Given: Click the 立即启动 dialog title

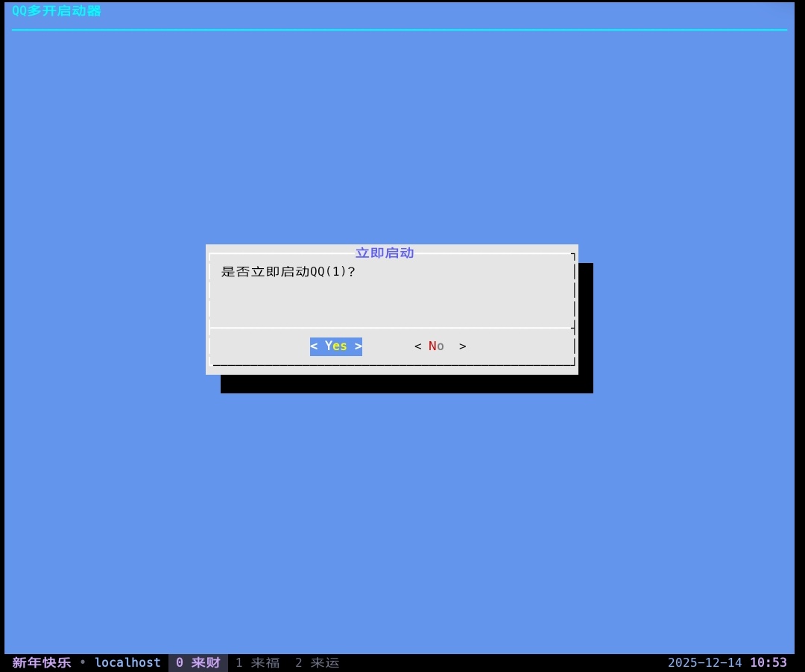Looking at the screenshot, I should (x=385, y=253).
